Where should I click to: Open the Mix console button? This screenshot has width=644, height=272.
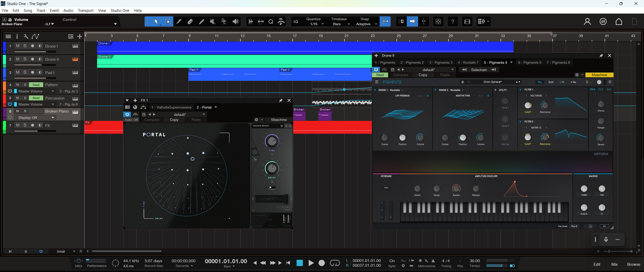[x=615, y=264]
